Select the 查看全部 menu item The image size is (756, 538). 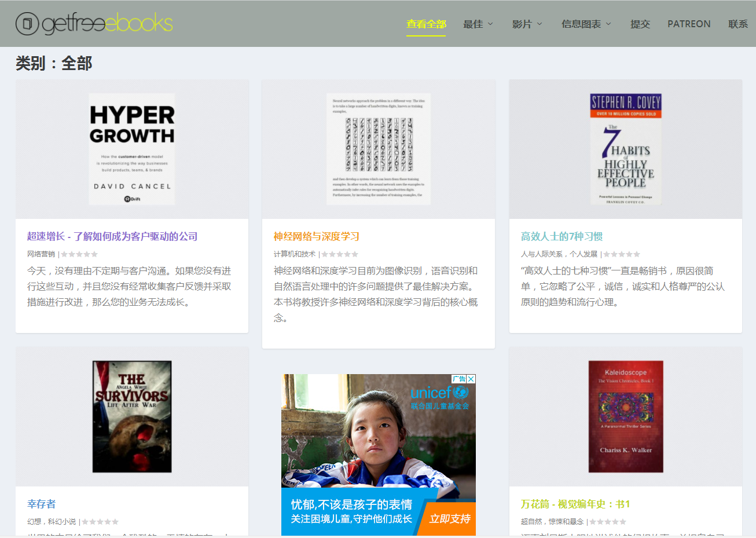tap(426, 24)
